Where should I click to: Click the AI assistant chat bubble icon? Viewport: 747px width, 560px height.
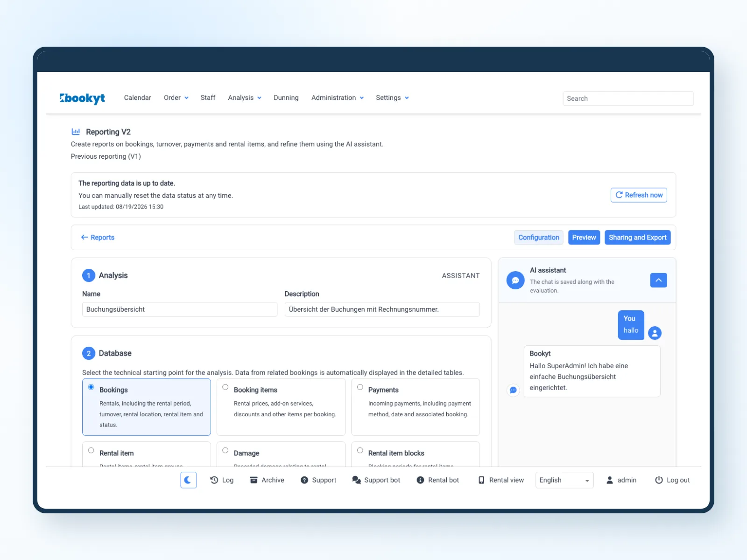515,280
